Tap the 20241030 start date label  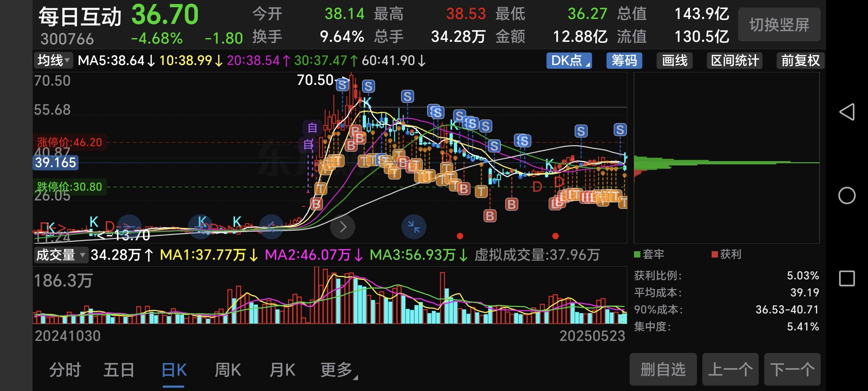point(68,336)
